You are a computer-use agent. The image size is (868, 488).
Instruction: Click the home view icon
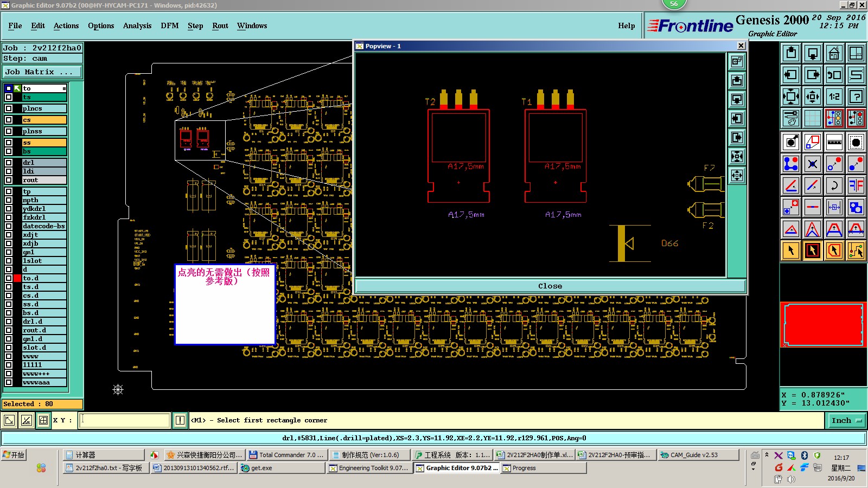pyautogui.click(x=834, y=53)
